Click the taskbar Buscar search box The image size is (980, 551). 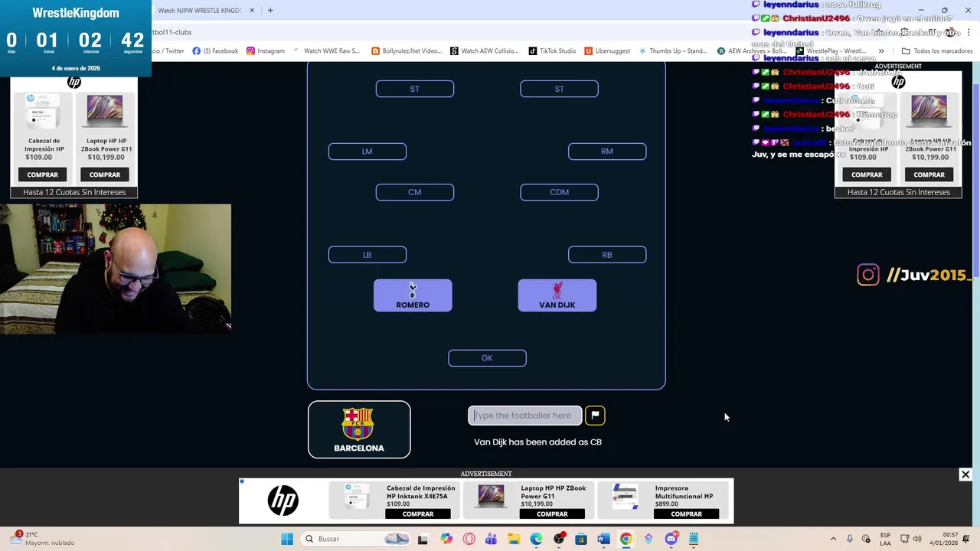click(x=357, y=539)
